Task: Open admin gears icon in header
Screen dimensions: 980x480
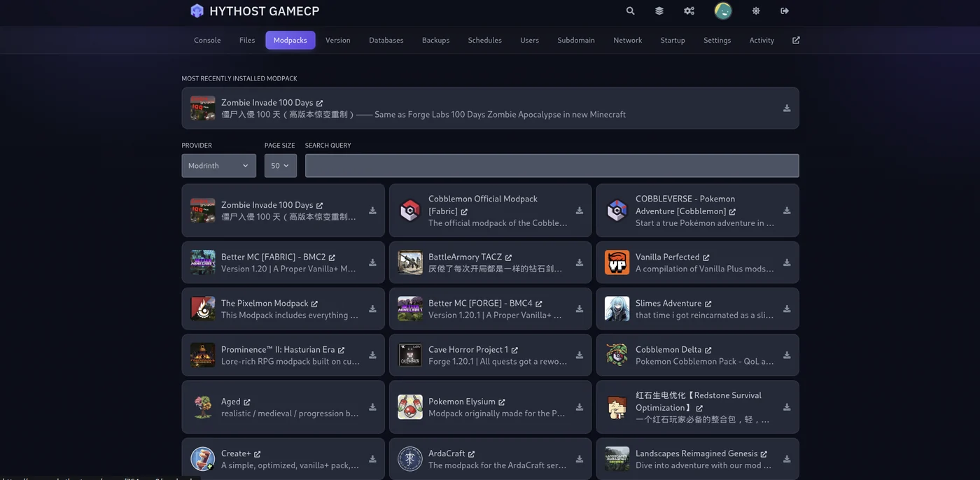Action: click(689, 11)
